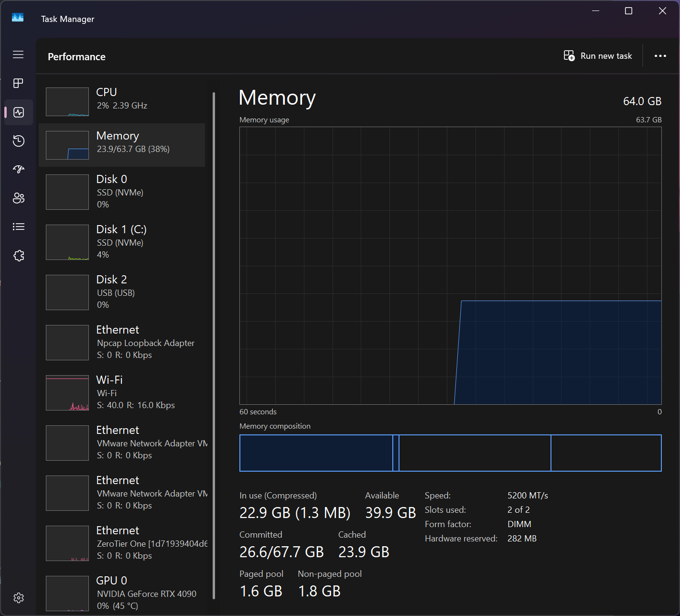This screenshot has width=680, height=616.
Task: Select Disk 0 SSD item
Action: 122,192
